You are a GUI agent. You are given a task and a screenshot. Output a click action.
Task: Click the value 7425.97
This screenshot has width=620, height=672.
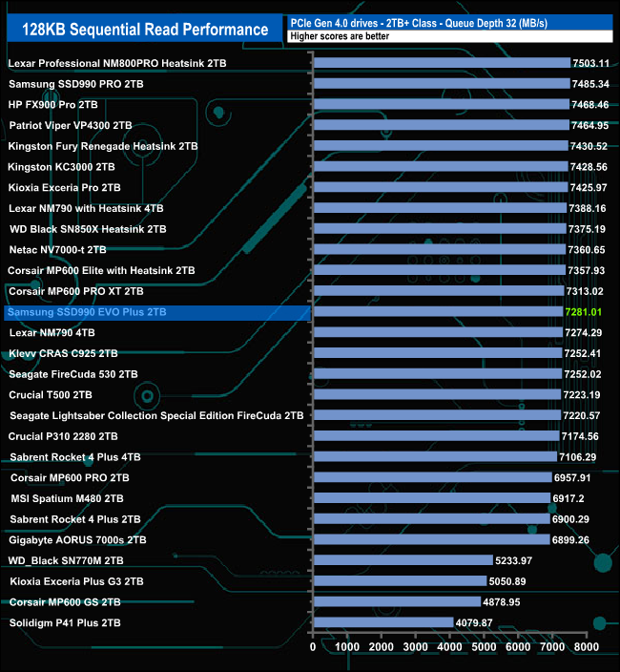[589, 188]
